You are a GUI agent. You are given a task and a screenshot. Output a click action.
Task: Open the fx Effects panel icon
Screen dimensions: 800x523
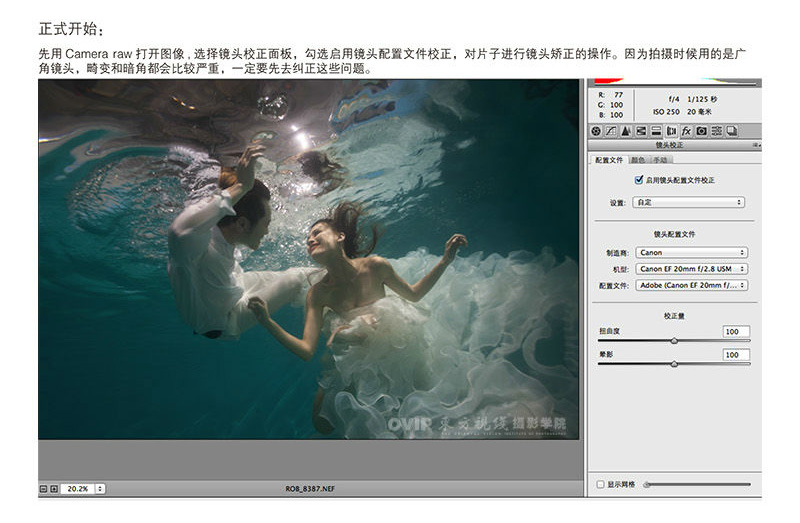686,131
